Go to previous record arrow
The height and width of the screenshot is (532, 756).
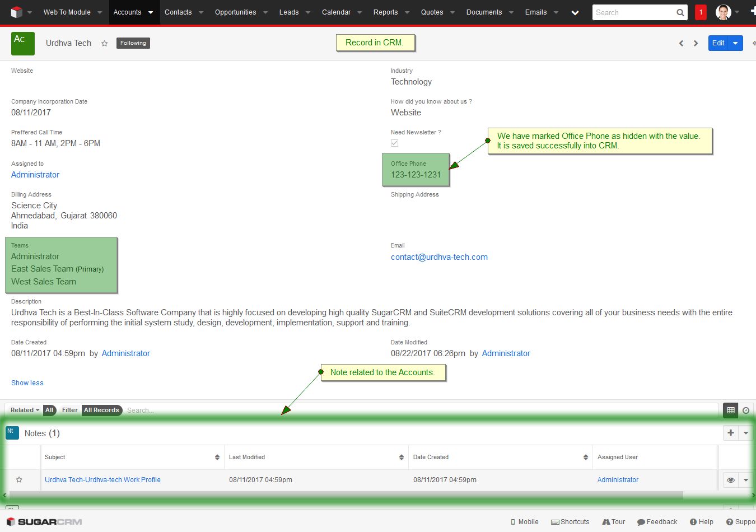(681, 43)
